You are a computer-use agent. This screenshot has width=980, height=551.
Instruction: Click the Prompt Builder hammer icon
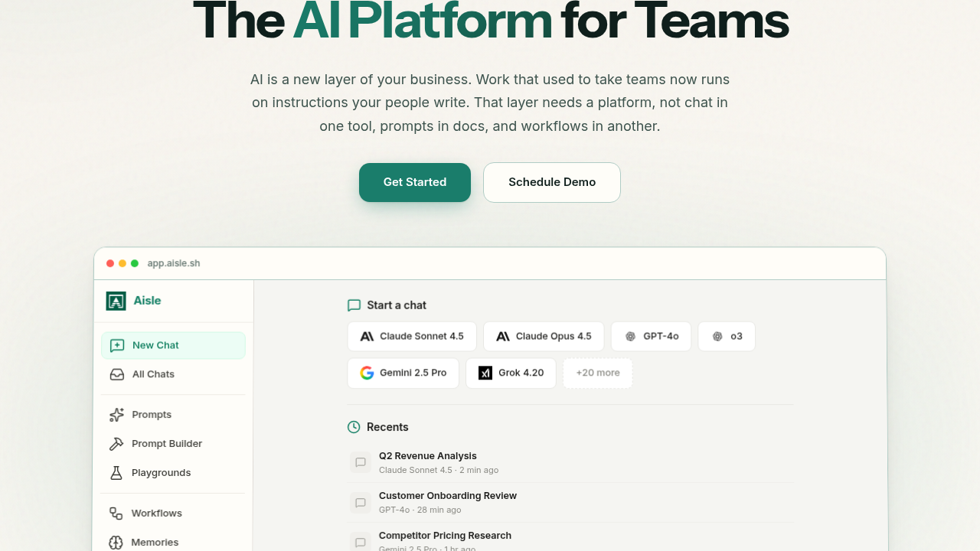(x=116, y=444)
